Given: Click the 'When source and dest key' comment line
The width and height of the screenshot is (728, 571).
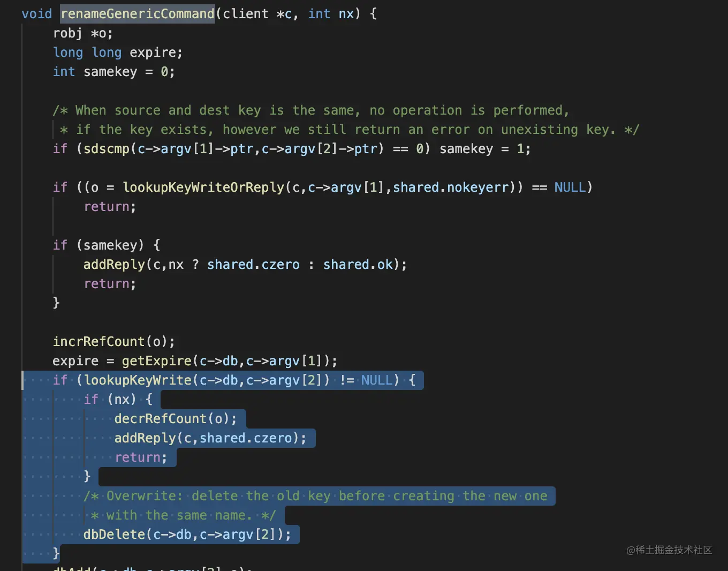Looking at the screenshot, I should click(x=311, y=110).
